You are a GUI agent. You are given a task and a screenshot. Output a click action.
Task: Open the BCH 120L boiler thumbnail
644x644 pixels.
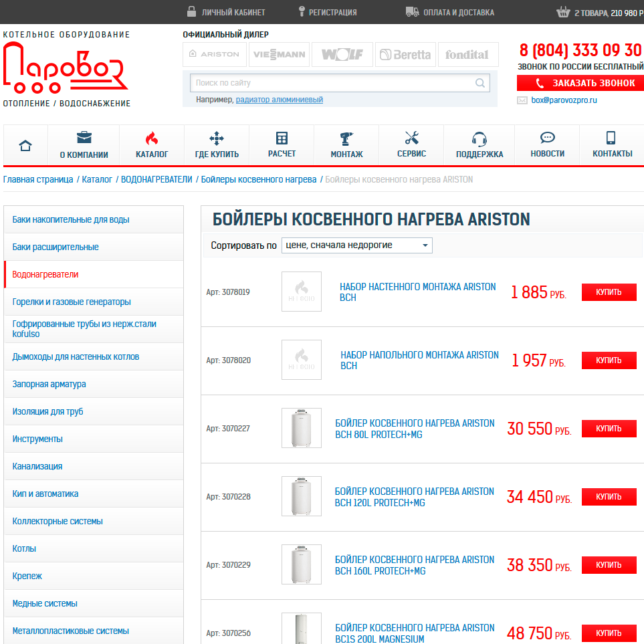[302, 496]
